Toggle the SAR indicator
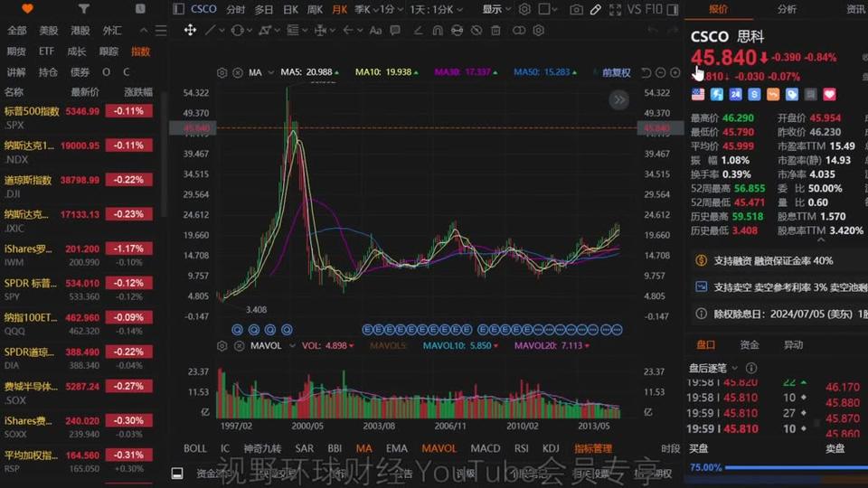 point(305,448)
